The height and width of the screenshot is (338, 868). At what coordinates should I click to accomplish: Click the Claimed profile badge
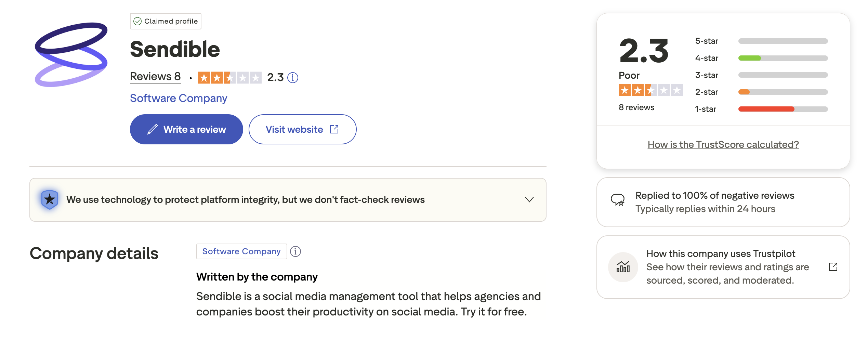pos(166,21)
